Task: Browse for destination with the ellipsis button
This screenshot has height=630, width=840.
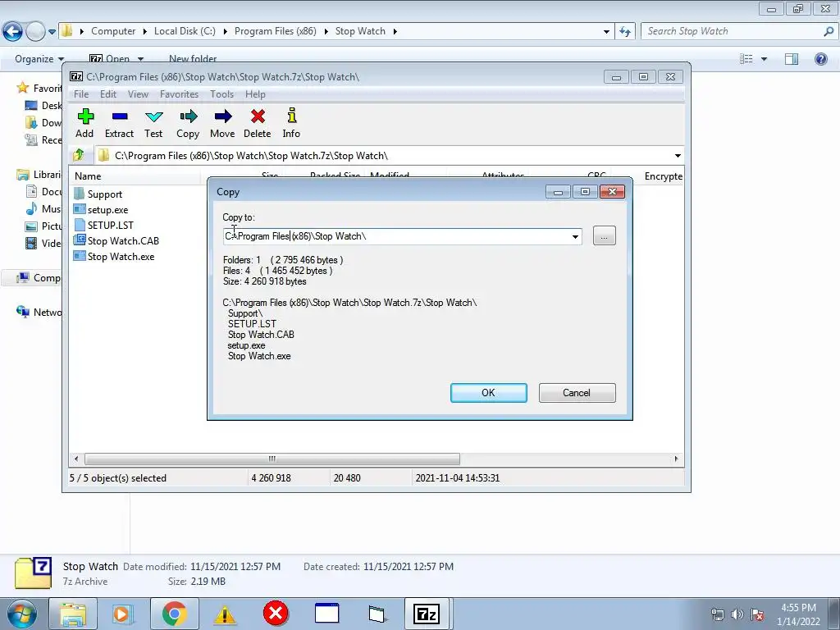Action: coord(605,235)
